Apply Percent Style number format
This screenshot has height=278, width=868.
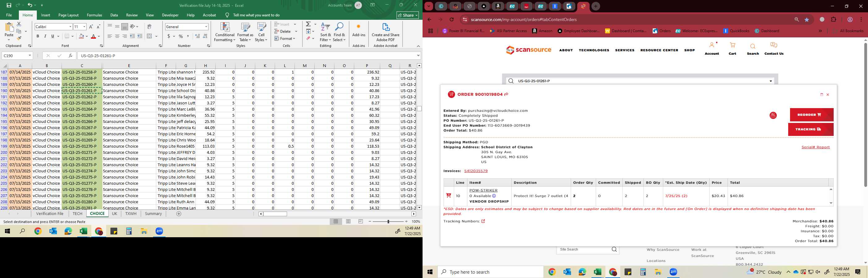[181, 36]
